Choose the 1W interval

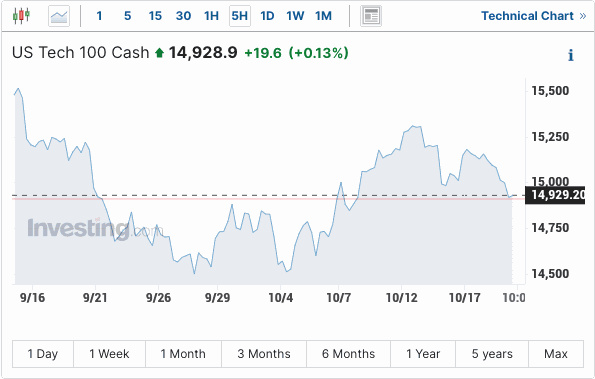click(295, 16)
